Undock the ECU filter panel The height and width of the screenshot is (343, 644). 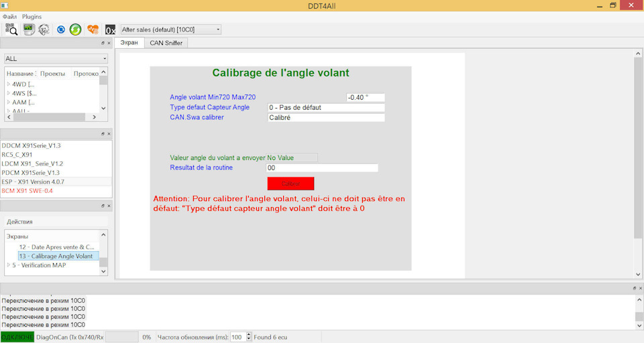(103, 43)
